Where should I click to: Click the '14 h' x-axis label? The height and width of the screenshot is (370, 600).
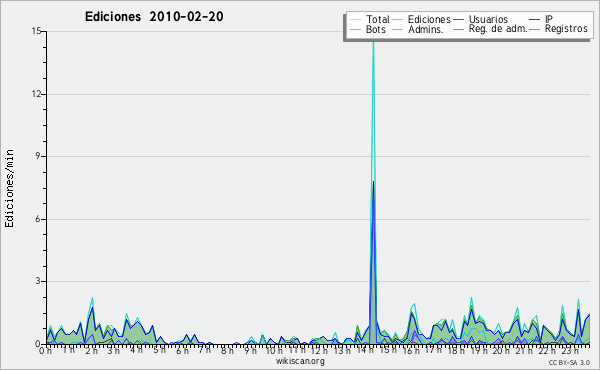[364, 350]
